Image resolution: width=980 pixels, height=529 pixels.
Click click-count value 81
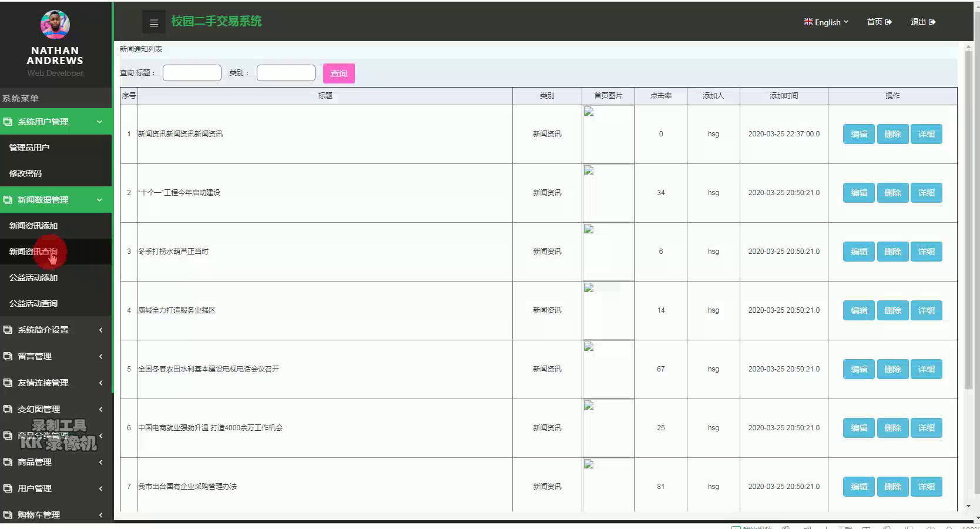661,487
